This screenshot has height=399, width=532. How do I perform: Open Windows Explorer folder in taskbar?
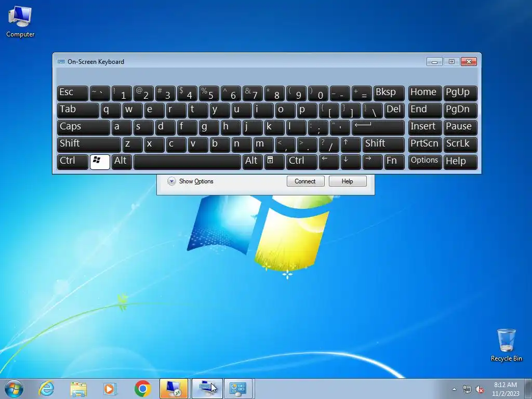78,389
